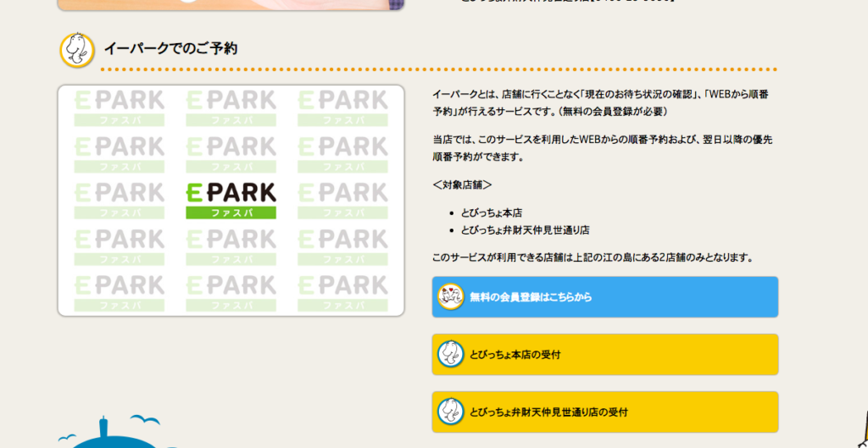
Task: Click mascot icon on 本店の受付 button
Action: [451, 355]
